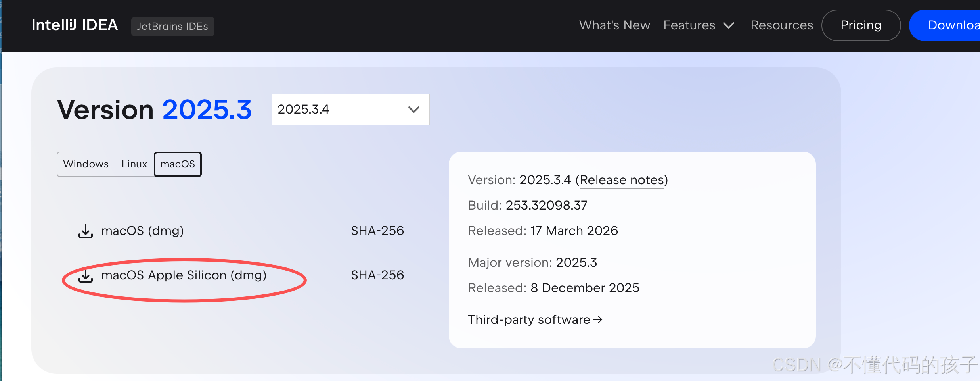This screenshot has height=381, width=980.
Task: Open the Resources menu item
Action: click(x=782, y=25)
